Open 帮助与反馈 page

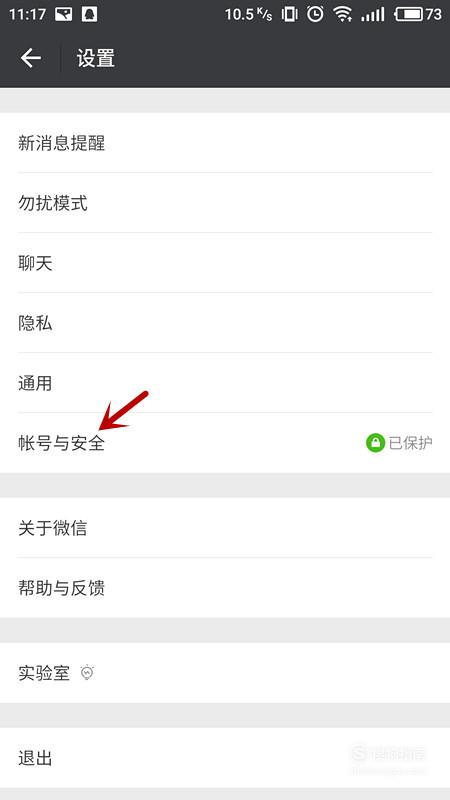(x=225, y=588)
